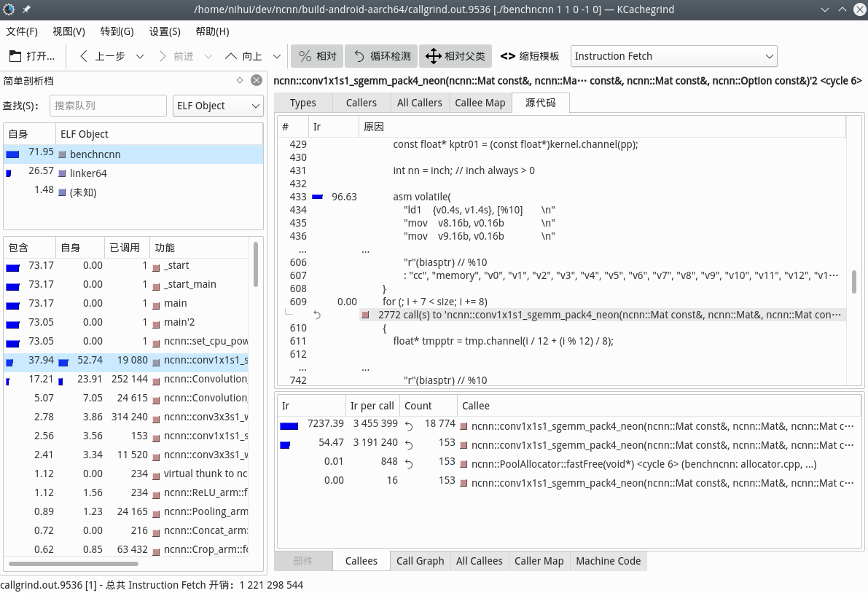The image size is (868, 593).
Task: Click the source view vertical scrollbar
Action: pos(854,282)
